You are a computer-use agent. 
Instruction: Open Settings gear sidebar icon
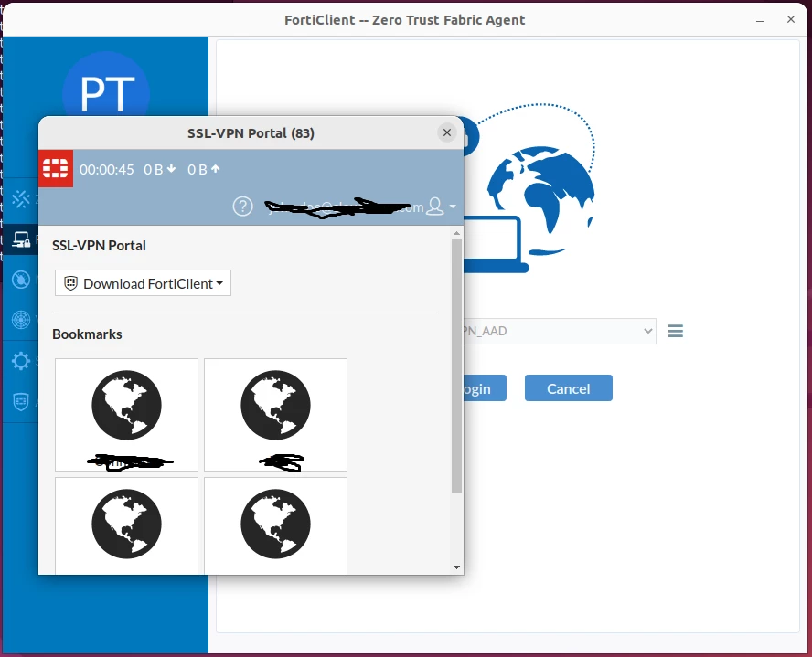coord(21,361)
